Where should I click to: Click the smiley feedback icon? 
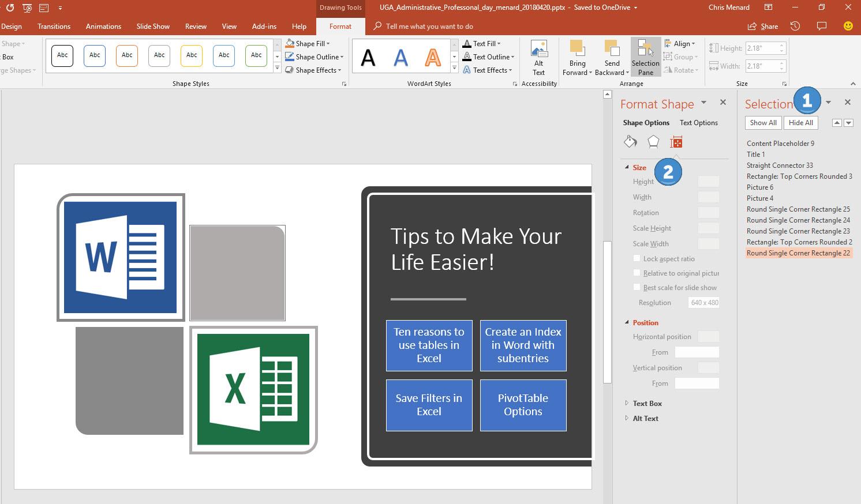(848, 26)
